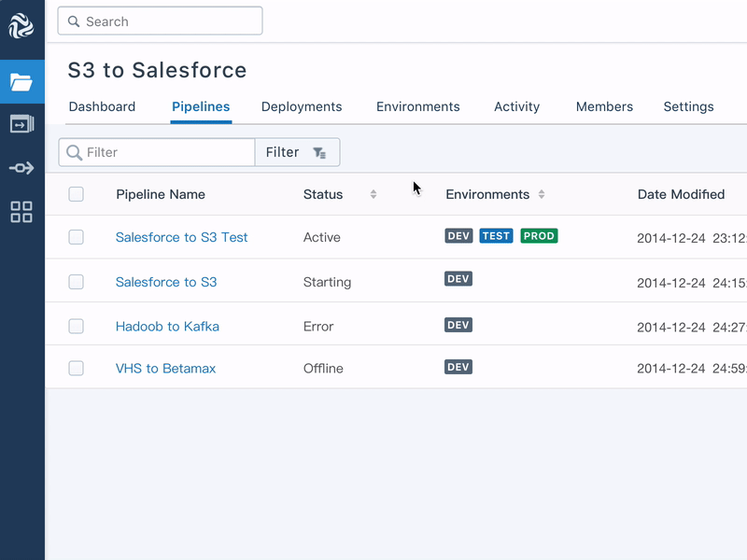This screenshot has width=747, height=560.
Task: Switch to the Dashboard tab
Action: tap(102, 106)
